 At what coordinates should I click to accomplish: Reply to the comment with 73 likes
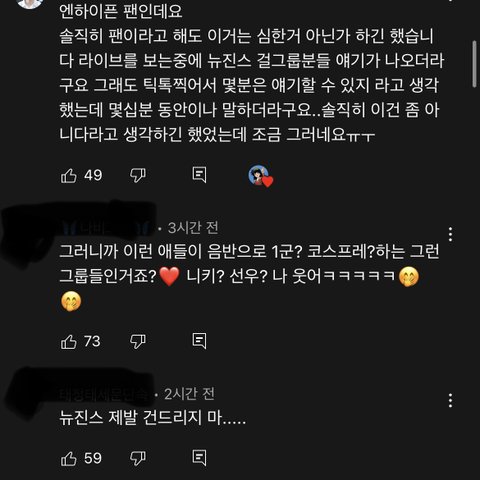tap(199, 341)
